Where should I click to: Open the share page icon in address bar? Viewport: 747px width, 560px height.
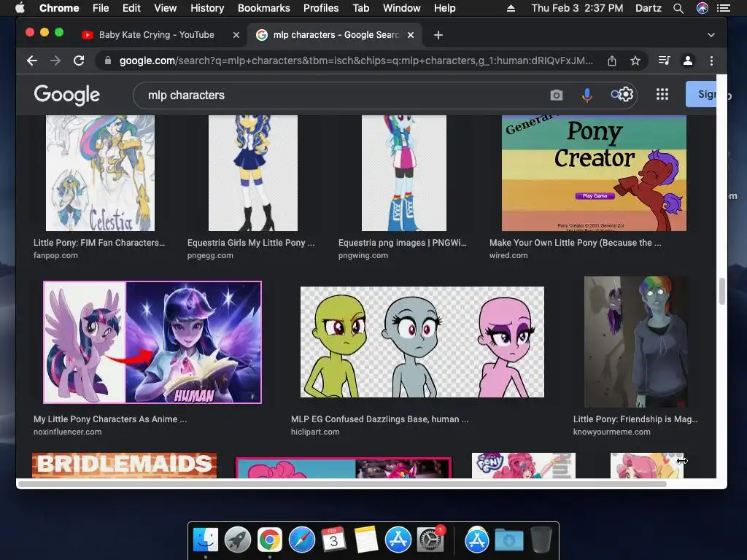pos(612,61)
